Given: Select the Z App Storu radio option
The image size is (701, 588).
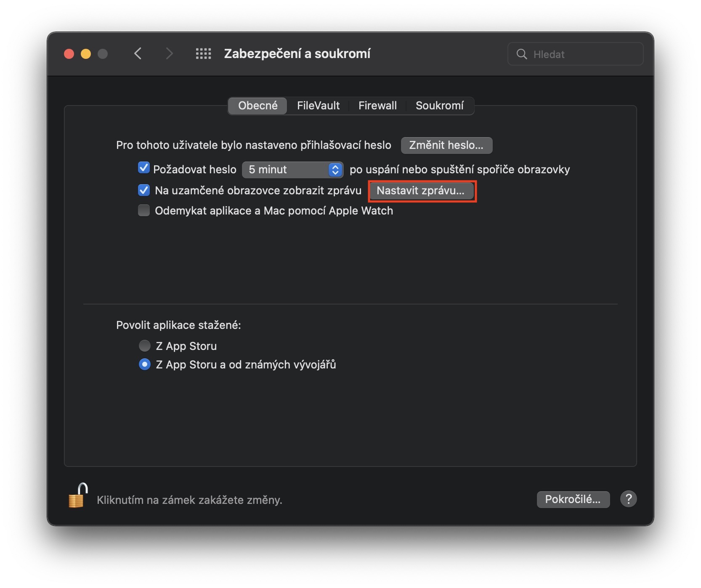Looking at the screenshot, I should [145, 346].
